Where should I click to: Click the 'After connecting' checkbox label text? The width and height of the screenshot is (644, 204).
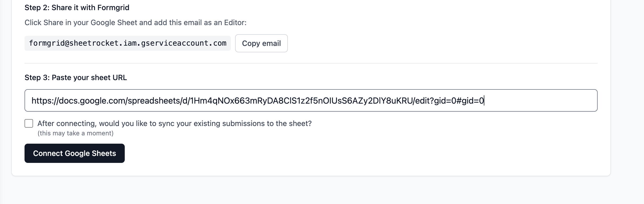[174, 123]
